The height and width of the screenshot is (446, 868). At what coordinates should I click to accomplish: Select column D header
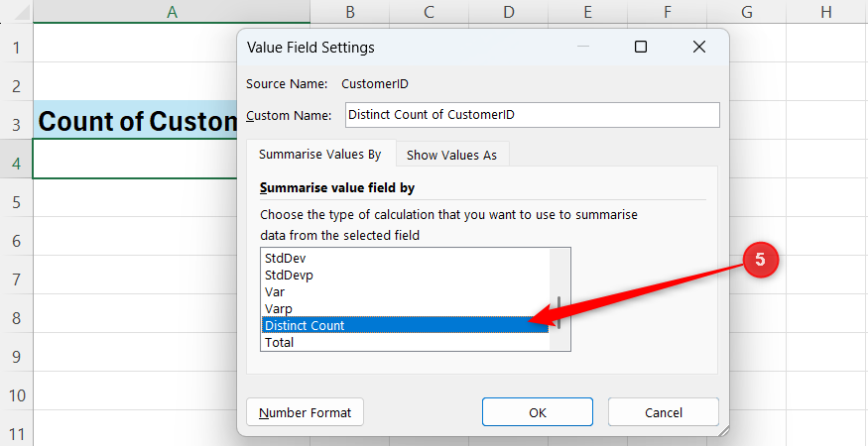click(x=508, y=12)
